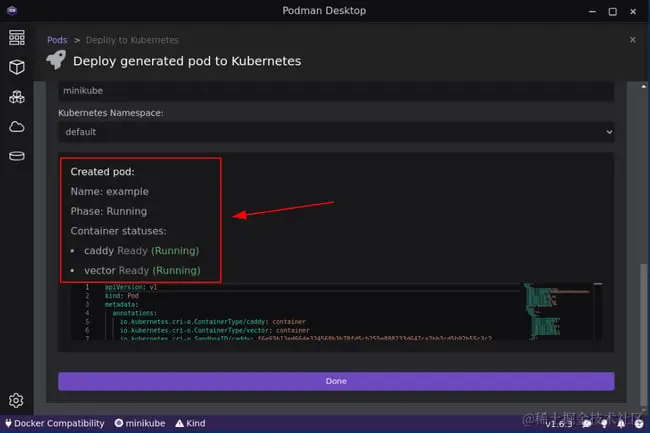650x433 pixels.
Task: Maximize the Podman Desktop window
Action: [612, 12]
